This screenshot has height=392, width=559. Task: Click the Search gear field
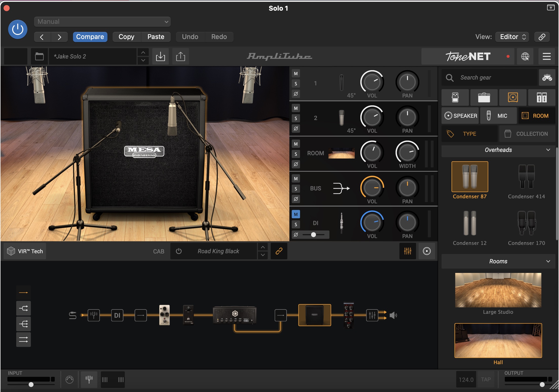[489, 77]
